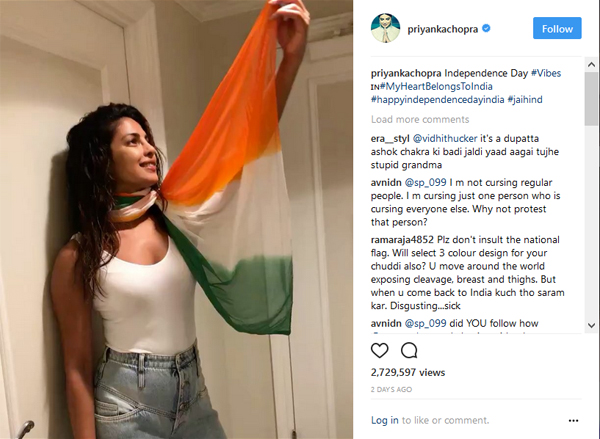Open commenter ramaraja4852's profile
600x439 pixels.
402,240
